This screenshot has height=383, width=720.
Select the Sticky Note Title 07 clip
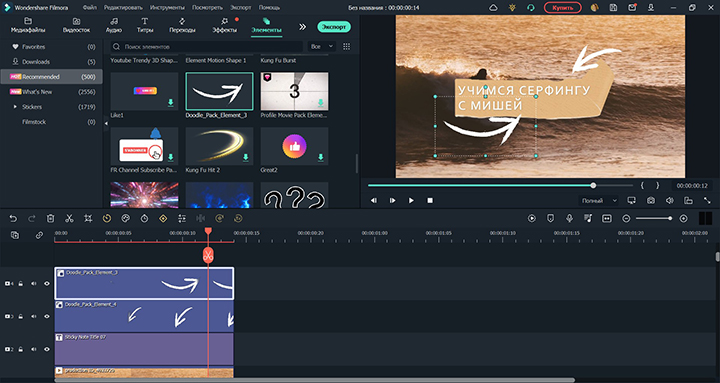coord(144,349)
